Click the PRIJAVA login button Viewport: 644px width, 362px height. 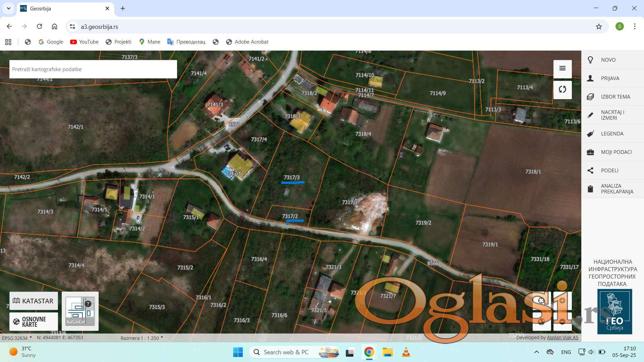pos(610,78)
